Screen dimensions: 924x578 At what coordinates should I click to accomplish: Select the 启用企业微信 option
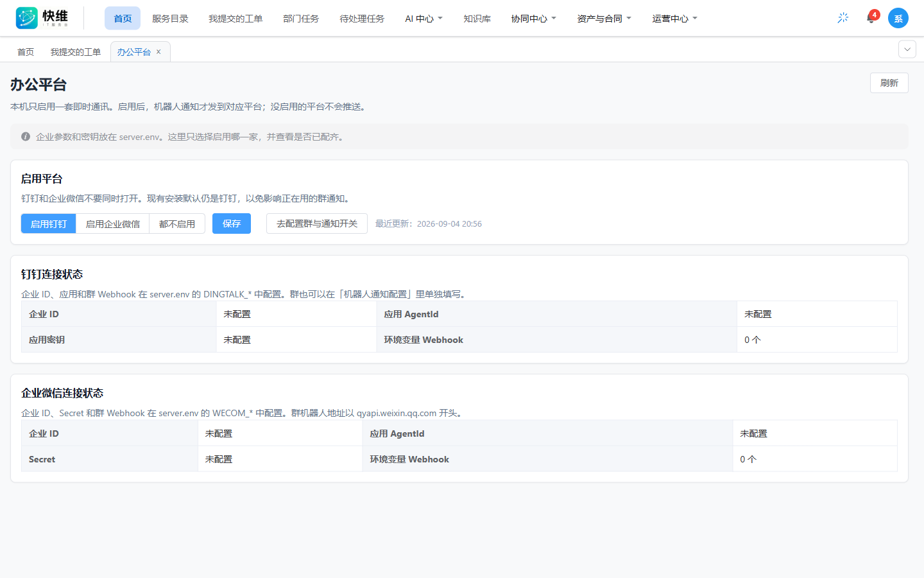(x=113, y=223)
